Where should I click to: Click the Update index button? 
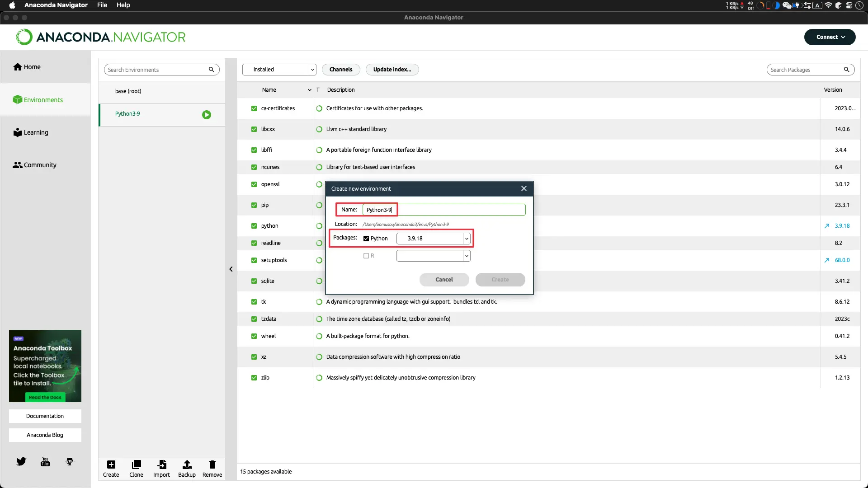click(392, 69)
